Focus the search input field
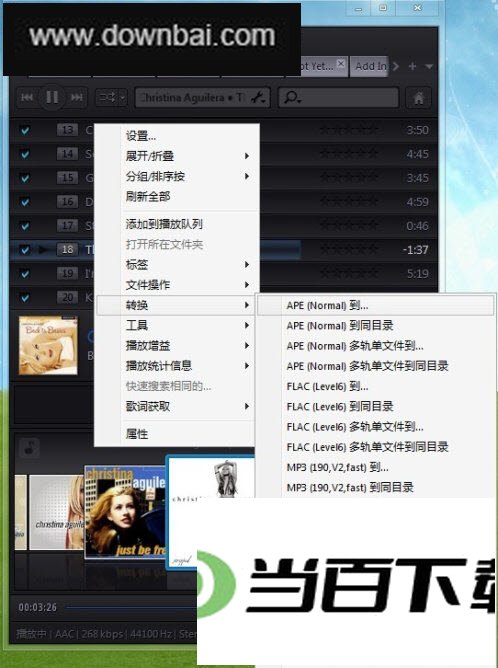The image size is (498, 668). point(339,98)
